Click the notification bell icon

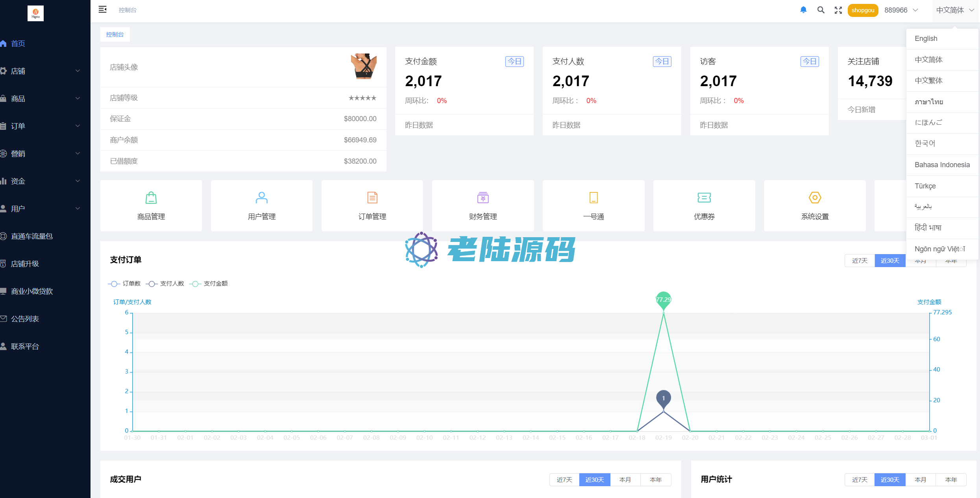pos(803,10)
